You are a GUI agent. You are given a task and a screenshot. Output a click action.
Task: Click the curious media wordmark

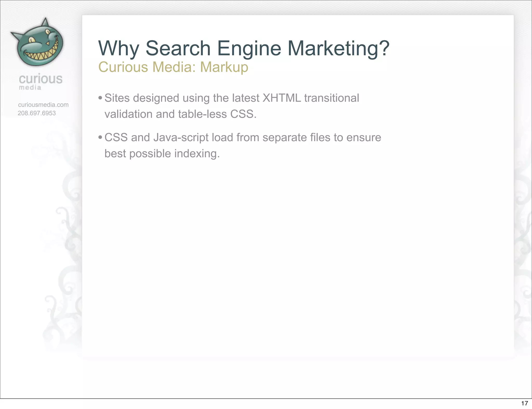pos(41,79)
